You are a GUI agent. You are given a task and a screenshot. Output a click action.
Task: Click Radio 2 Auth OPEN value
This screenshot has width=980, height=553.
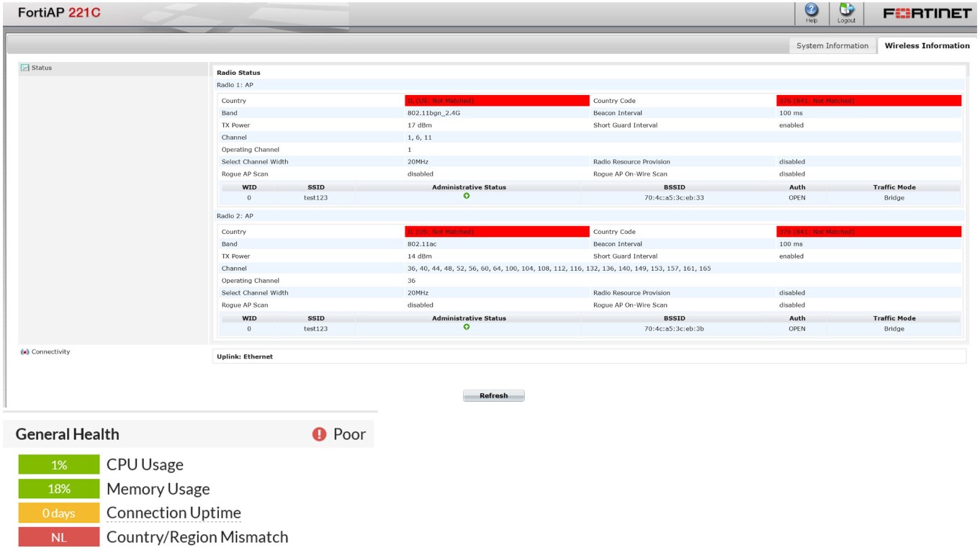(x=797, y=329)
